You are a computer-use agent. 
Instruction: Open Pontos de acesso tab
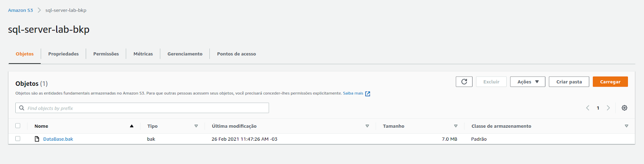pyautogui.click(x=237, y=54)
